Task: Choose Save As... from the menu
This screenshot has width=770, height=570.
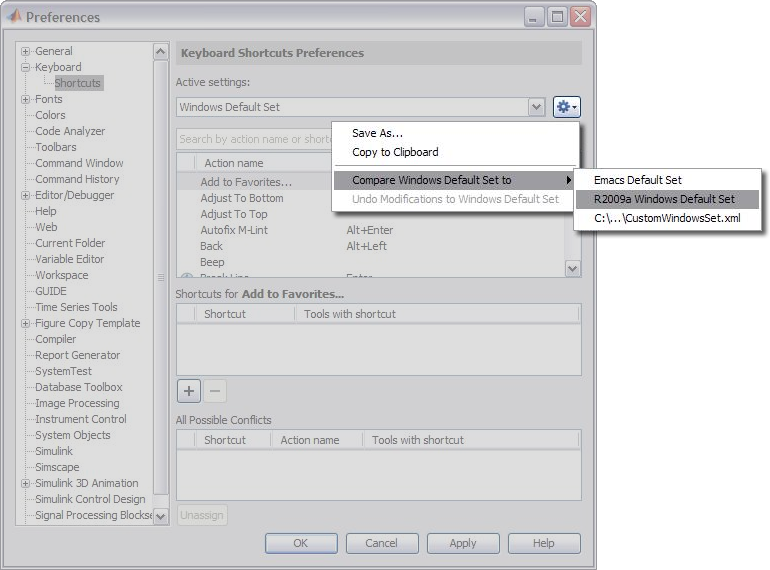Action: (377, 133)
